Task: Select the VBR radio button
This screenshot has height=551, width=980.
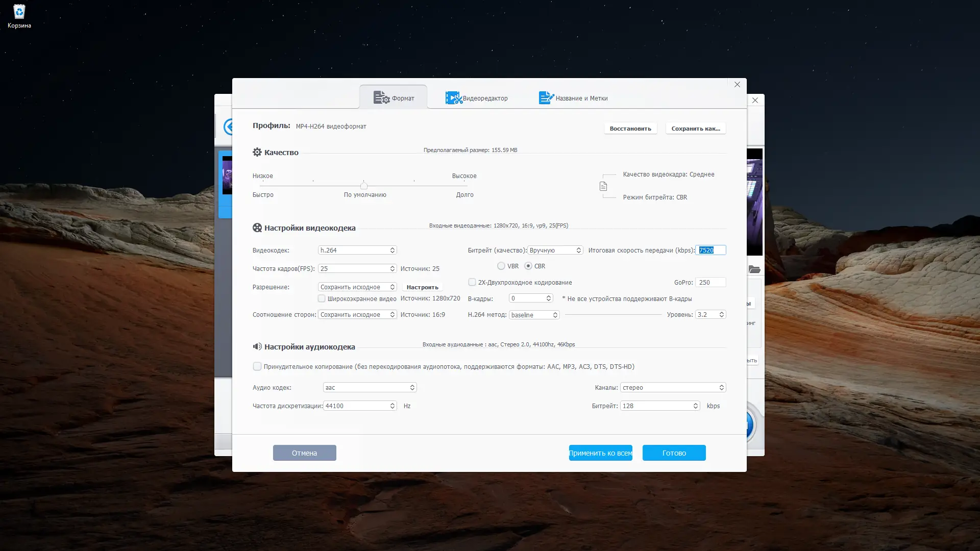Action: (501, 266)
